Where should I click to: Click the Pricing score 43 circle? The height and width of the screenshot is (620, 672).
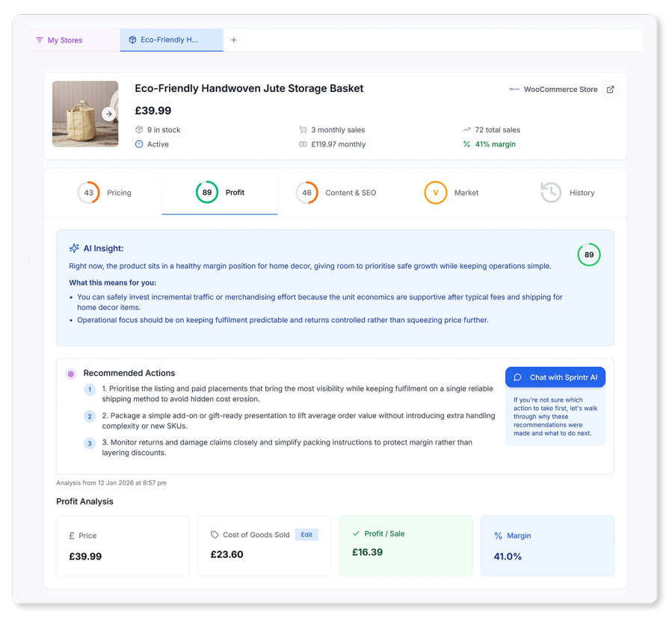[88, 193]
